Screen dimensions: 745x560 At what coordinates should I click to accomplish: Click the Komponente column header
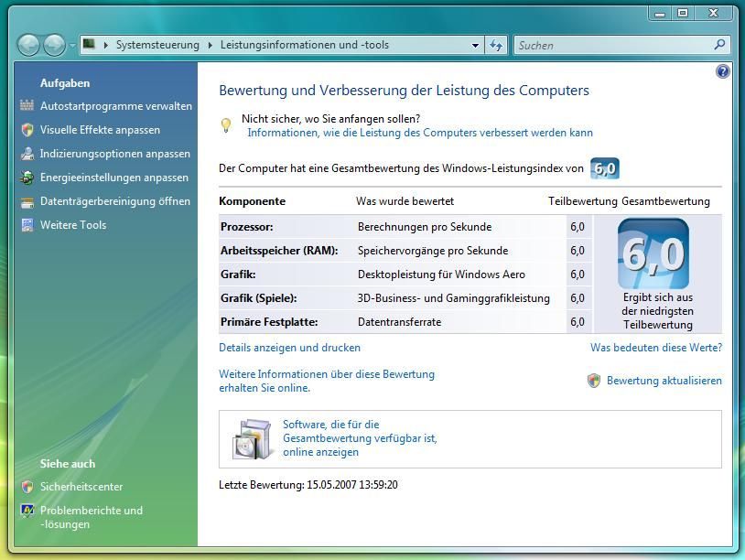pyautogui.click(x=252, y=201)
